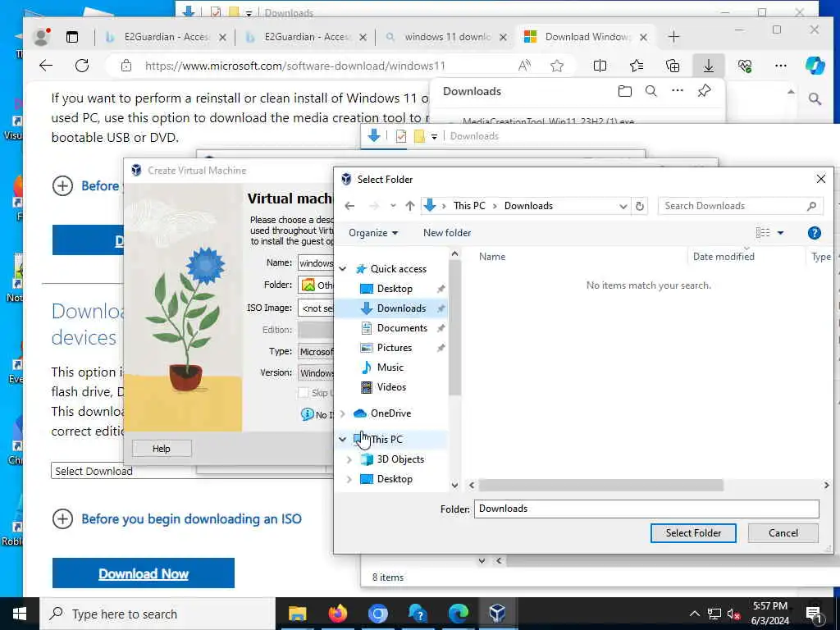Open Browser essentials heart icon
Viewport: 840px width, 630px height.
[745, 66]
